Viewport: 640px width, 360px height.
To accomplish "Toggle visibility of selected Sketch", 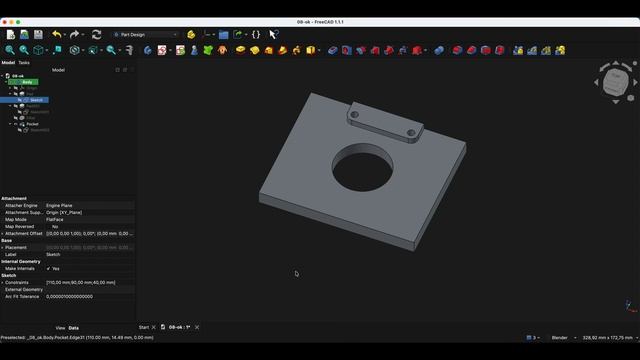I will tap(20, 100).
